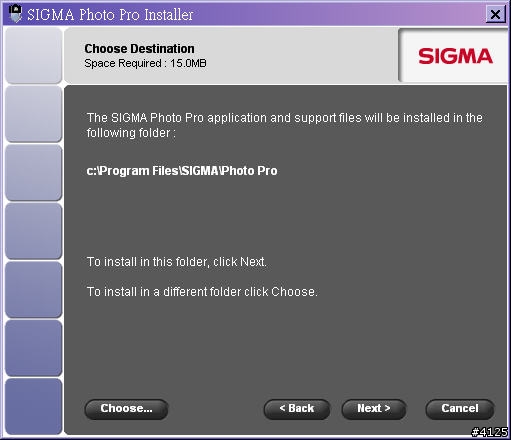
Task: Click the Choose... button
Action: 126,409
